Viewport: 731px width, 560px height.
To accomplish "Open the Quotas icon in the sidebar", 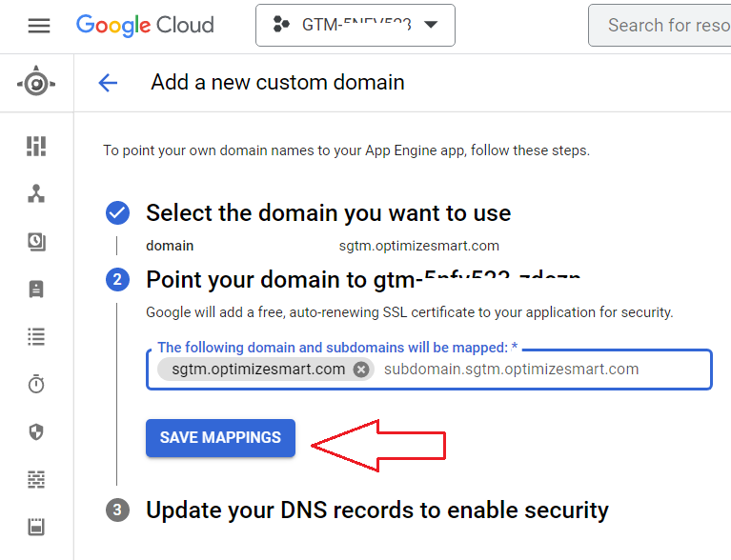I will pyautogui.click(x=36, y=527).
